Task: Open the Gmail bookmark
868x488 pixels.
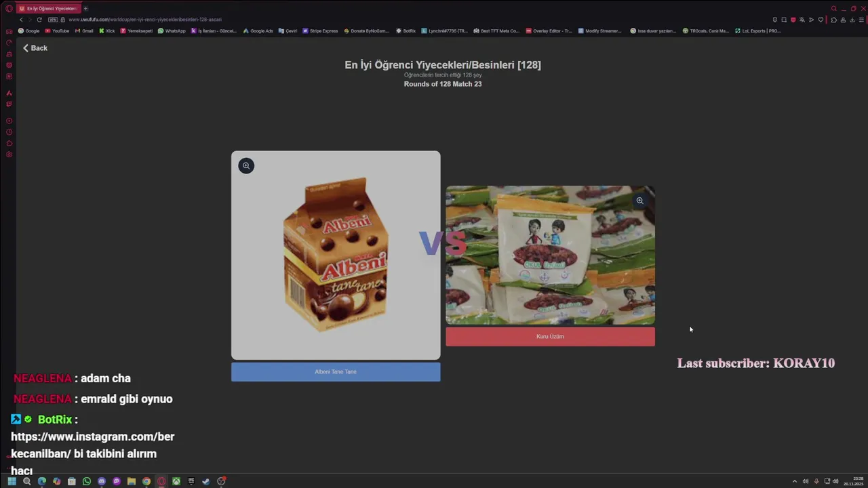Action: (84, 30)
